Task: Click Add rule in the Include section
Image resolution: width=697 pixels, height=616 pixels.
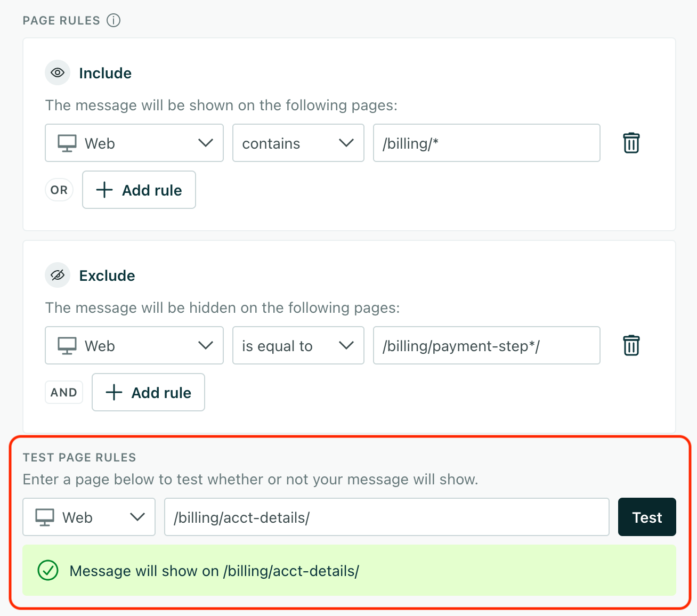Action: 139,190
